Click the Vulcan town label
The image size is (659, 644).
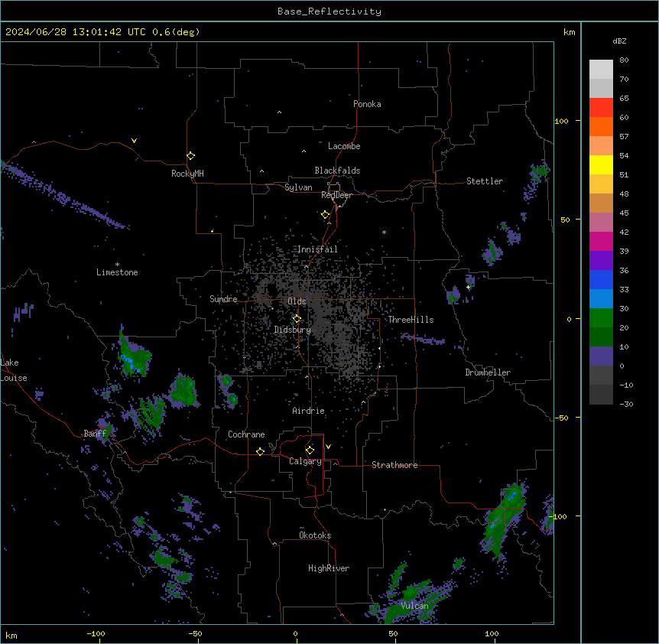point(414,606)
